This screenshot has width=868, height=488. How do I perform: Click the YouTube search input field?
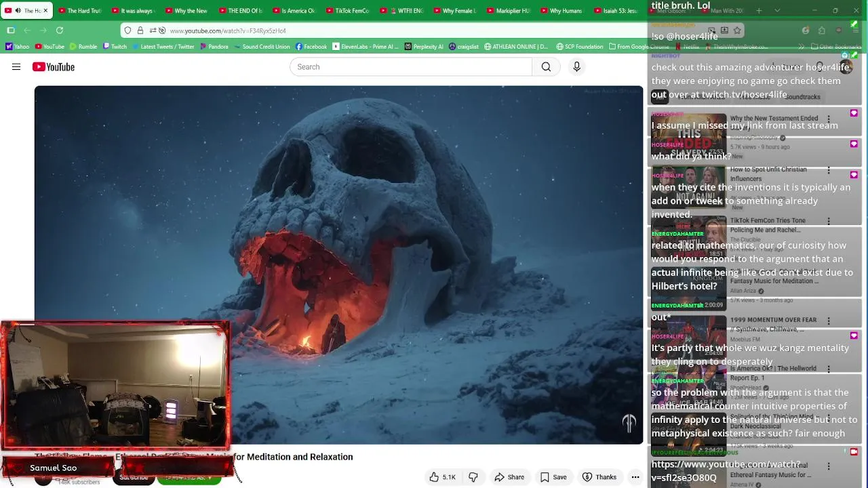(411, 66)
